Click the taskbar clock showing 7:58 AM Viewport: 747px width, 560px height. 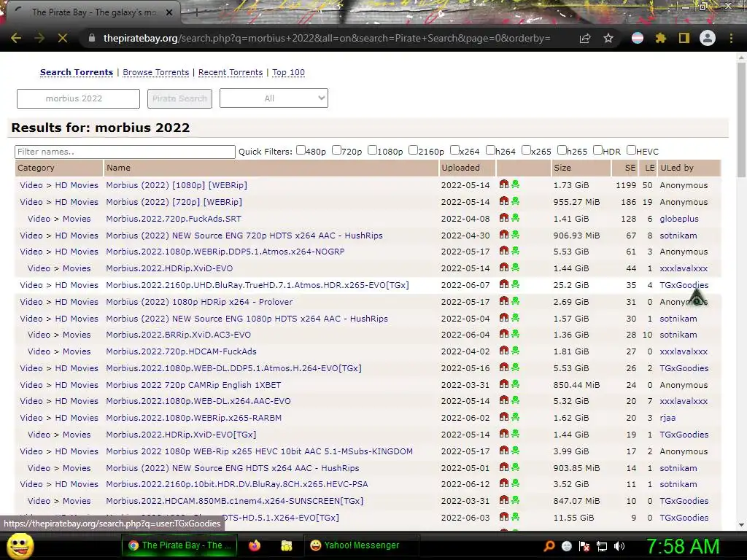click(x=683, y=545)
